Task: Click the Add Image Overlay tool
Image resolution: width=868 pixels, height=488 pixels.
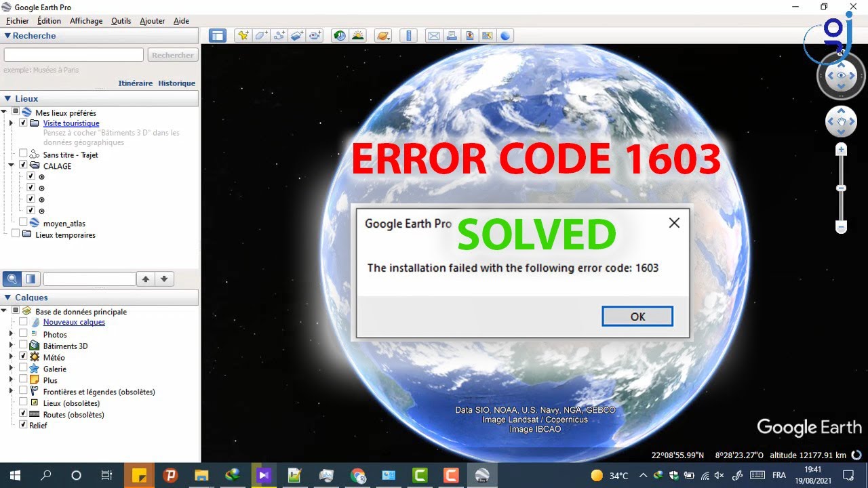Action: (297, 36)
